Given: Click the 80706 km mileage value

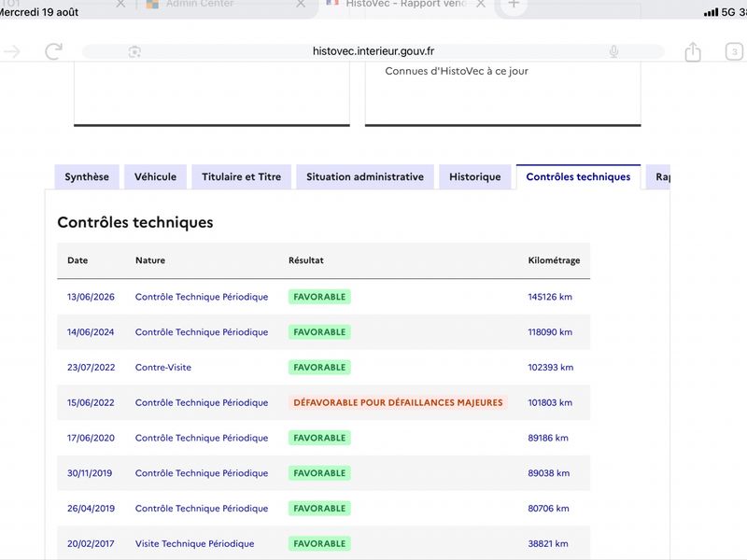Looking at the screenshot, I should coord(548,508).
